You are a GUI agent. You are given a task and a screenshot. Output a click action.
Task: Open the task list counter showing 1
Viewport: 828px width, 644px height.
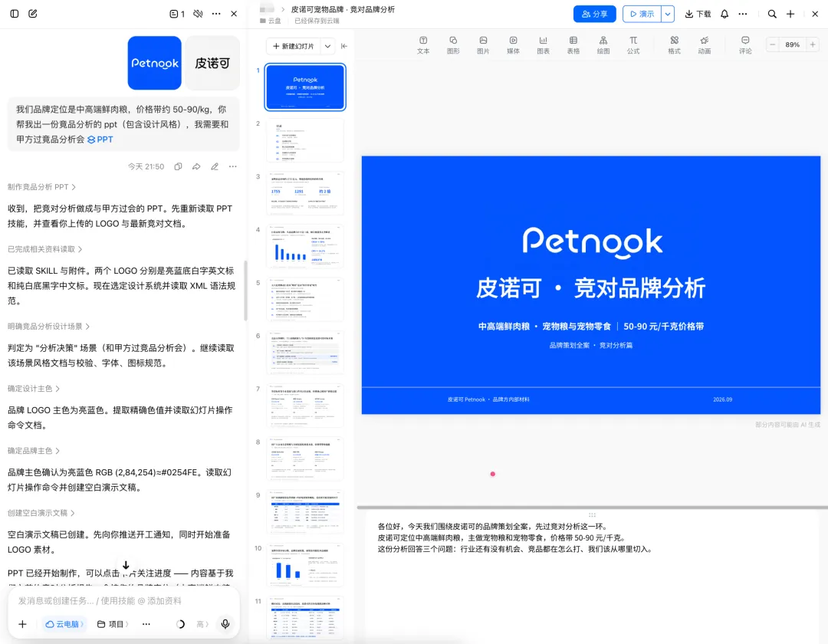coord(177,14)
